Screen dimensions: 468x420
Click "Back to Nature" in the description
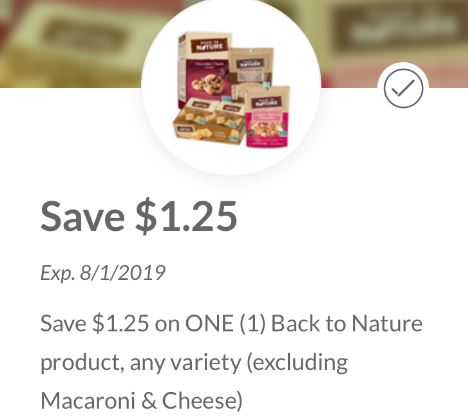coord(347,323)
